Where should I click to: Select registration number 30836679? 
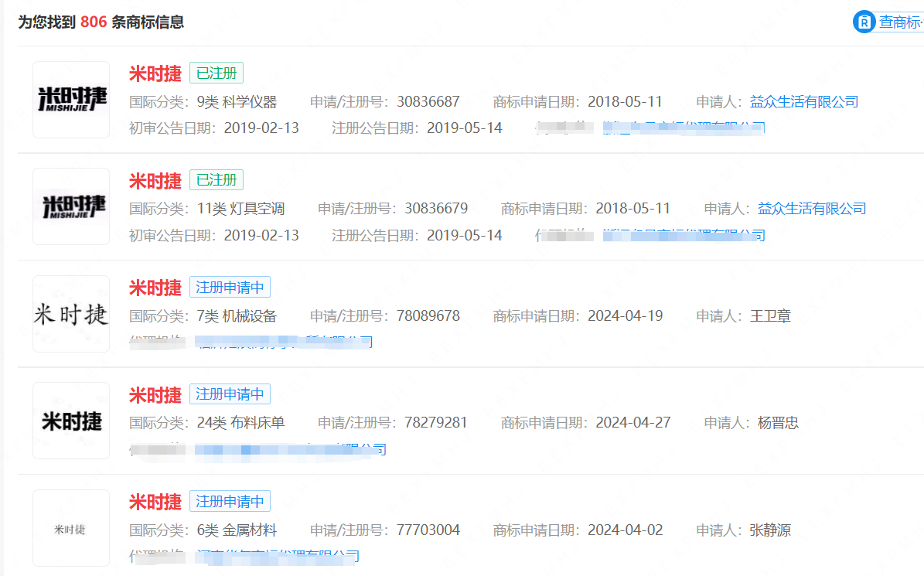pyautogui.click(x=436, y=209)
